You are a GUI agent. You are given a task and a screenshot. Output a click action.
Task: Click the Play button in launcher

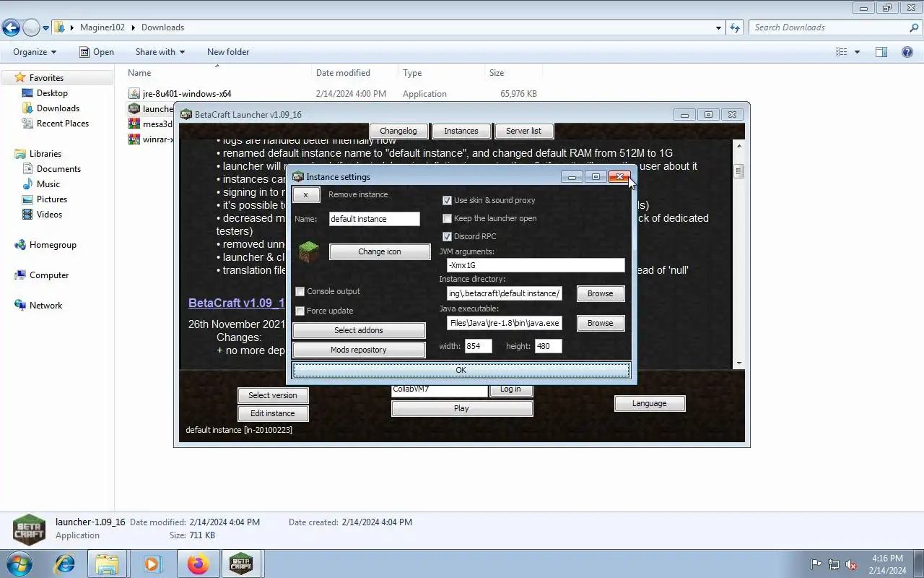pyautogui.click(x=462, y=408)
